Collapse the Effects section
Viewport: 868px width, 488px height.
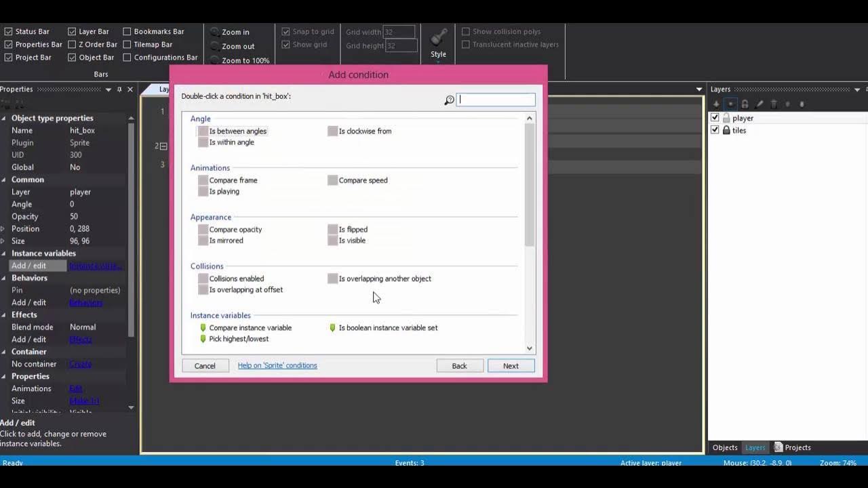click(x=3, y=314)
